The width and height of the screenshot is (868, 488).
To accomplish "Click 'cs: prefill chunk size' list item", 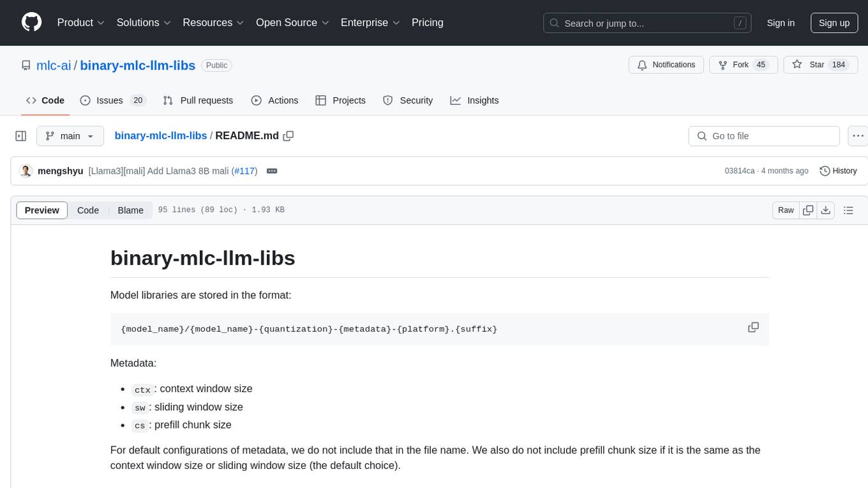I will (181, 425).
